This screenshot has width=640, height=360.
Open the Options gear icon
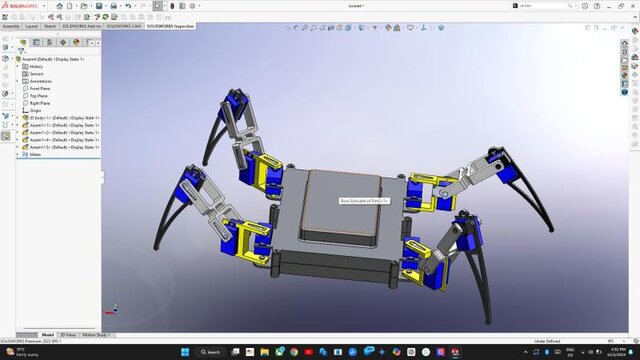[192, 6]
